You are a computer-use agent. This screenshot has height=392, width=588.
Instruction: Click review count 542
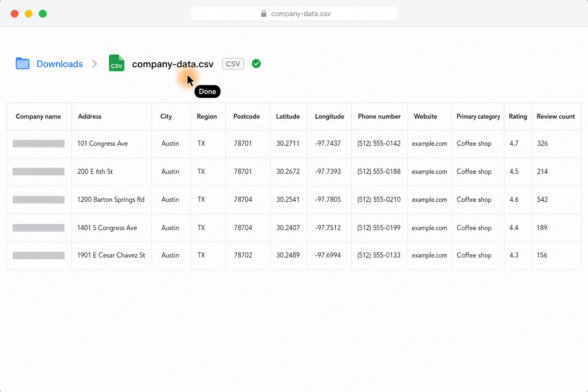pos(542,199)
